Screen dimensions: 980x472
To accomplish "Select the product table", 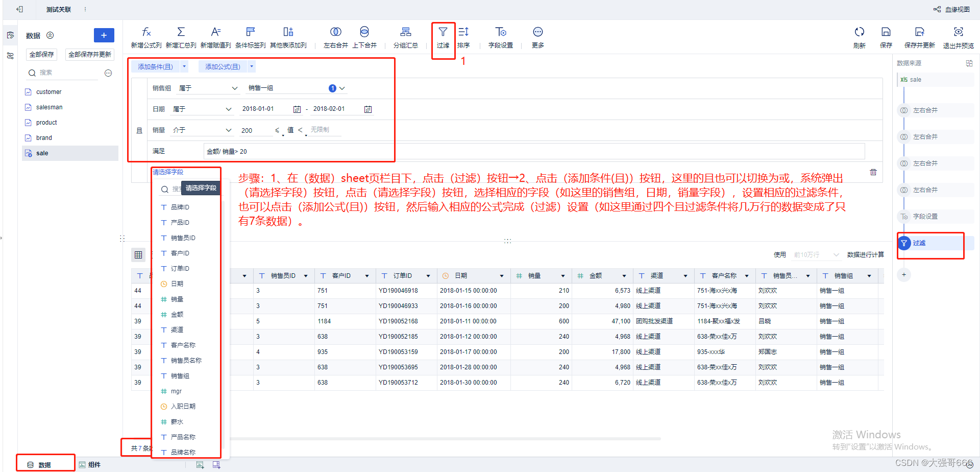I will pyautogui.click(x=70, y=123).
